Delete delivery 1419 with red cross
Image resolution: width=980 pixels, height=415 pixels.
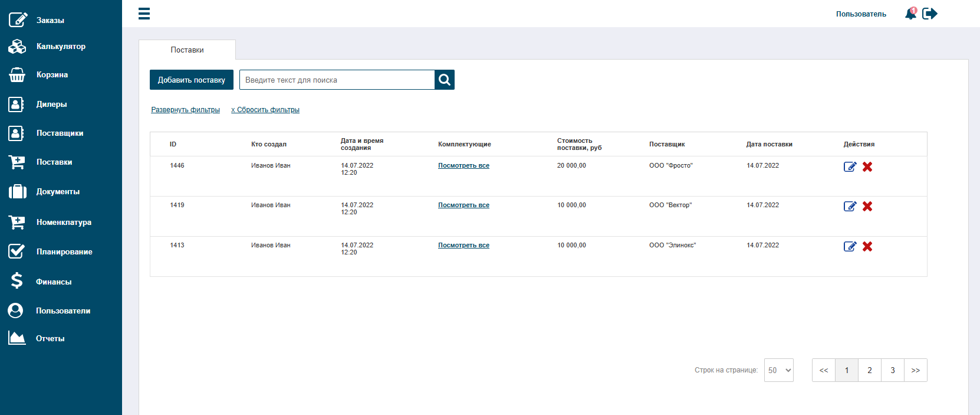point(867,206)
